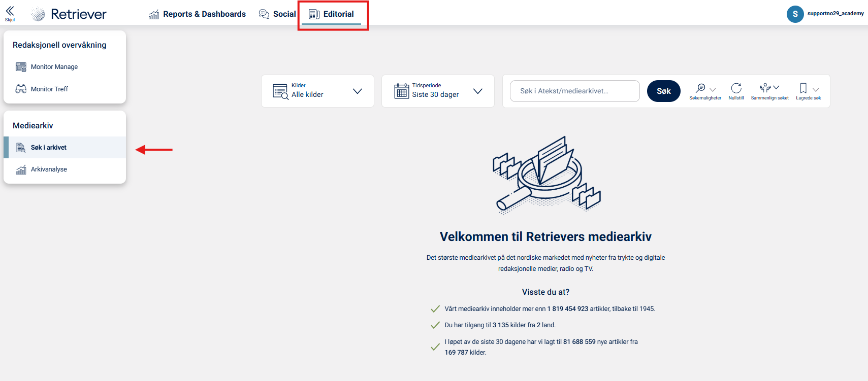Screen dimensions: 868x381
Task: Click the text mentioning 3 135 kilder
Action: click(x=500, y=325)
